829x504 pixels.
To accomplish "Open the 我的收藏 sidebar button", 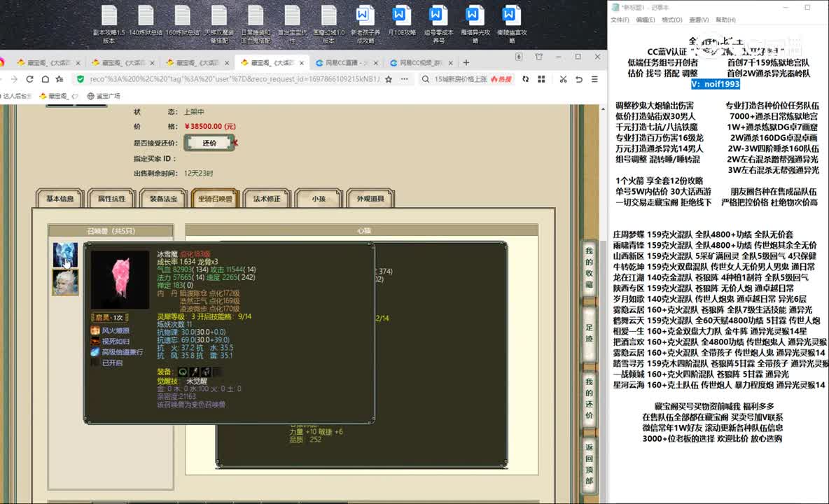I will [589, 267].
